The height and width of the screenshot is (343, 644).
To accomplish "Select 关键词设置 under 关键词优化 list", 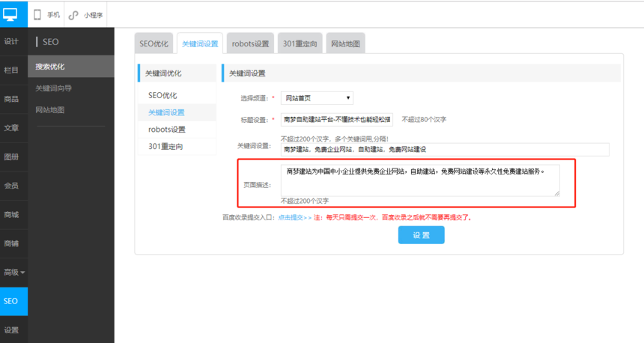I will (x=177, y=112).
